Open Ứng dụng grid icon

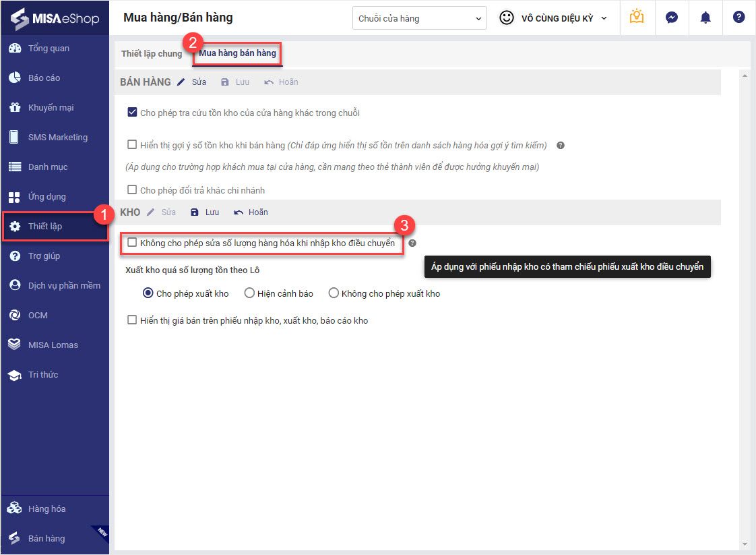[x=14, y=197]
